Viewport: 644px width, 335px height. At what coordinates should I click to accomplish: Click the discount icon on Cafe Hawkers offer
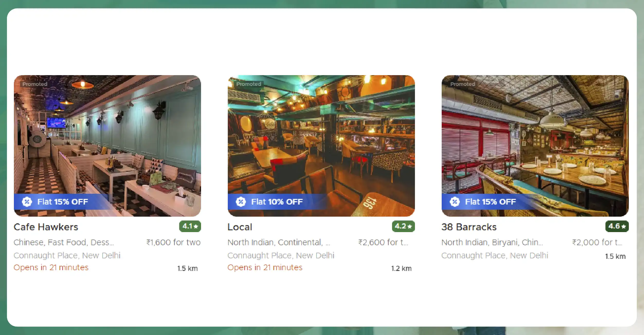coord(27,202)
